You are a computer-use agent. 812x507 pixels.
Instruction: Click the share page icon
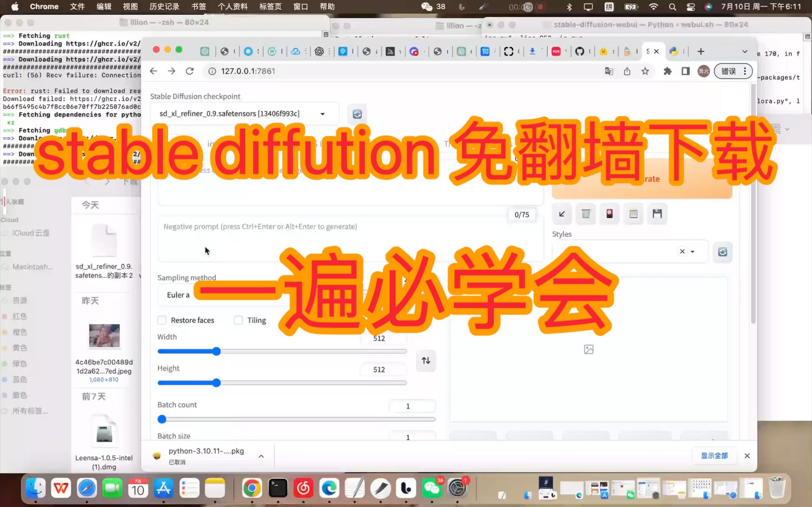click(x=627, y=71)
